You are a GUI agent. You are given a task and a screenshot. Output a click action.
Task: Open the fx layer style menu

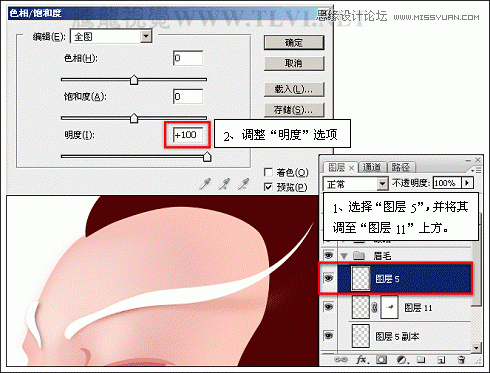tap(362, 360)
